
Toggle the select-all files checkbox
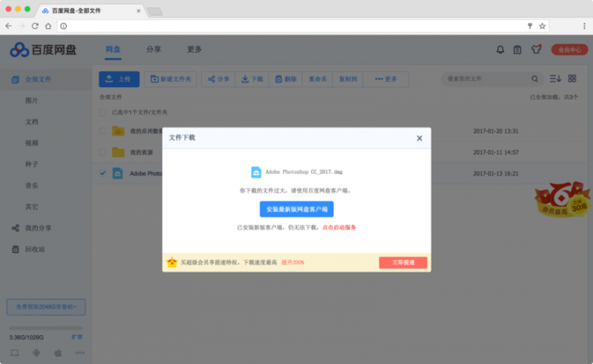102,113
